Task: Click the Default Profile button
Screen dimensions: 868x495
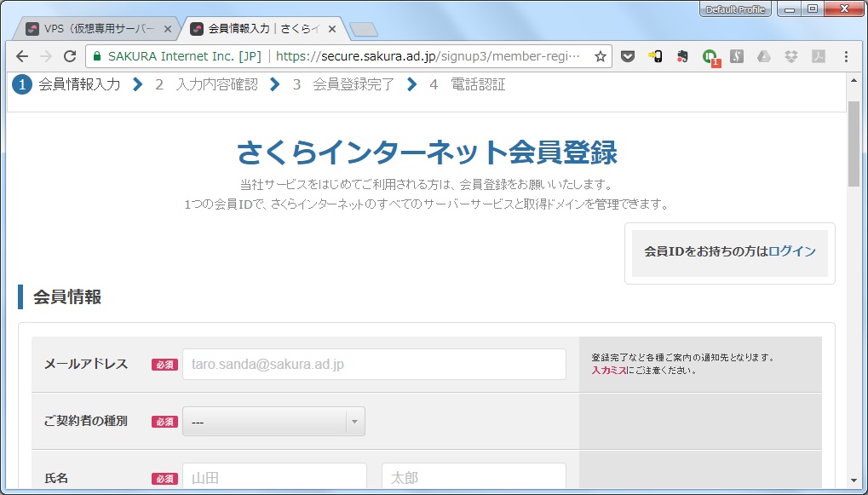Action: click(735, 9)
